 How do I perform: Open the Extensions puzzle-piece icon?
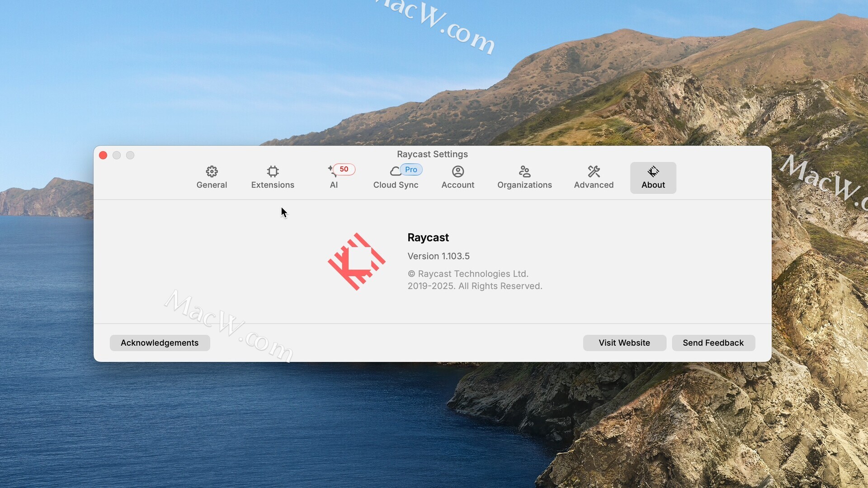273,171
